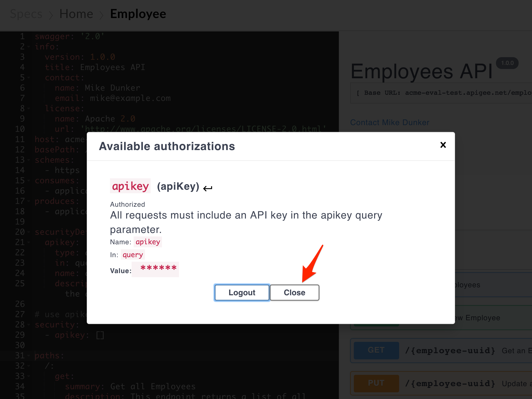Open Contact Mike Dunker link
The height and width of the screenshot is (399, 532).
[x=390, y=122]
